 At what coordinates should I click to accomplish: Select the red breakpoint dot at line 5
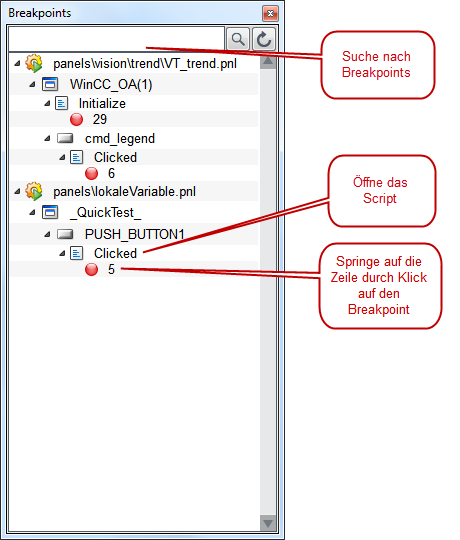[92, 269]
